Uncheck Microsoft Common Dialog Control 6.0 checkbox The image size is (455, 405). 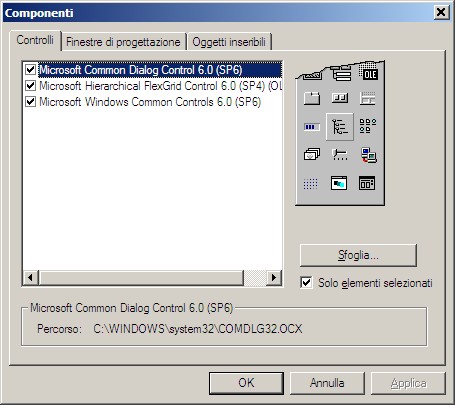point(31,70)
